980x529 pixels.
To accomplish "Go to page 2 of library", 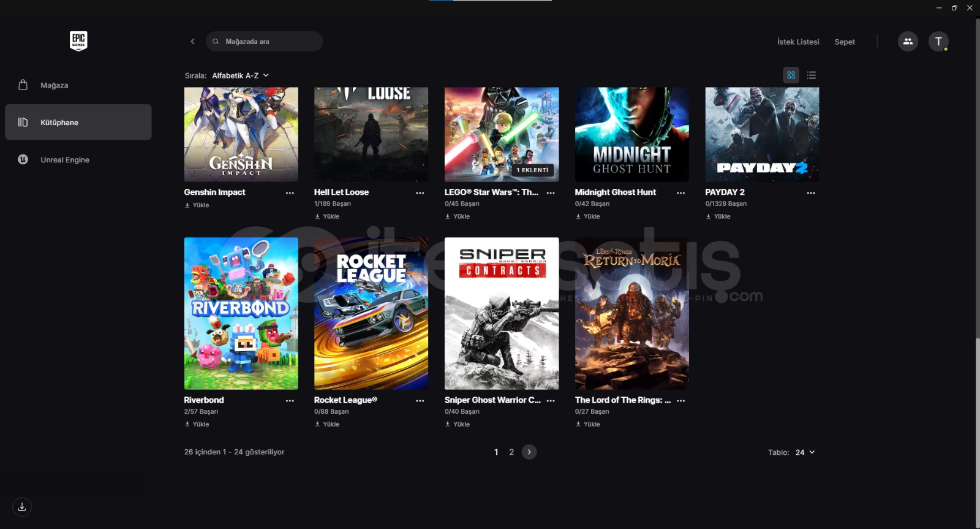I will point(511,452).
